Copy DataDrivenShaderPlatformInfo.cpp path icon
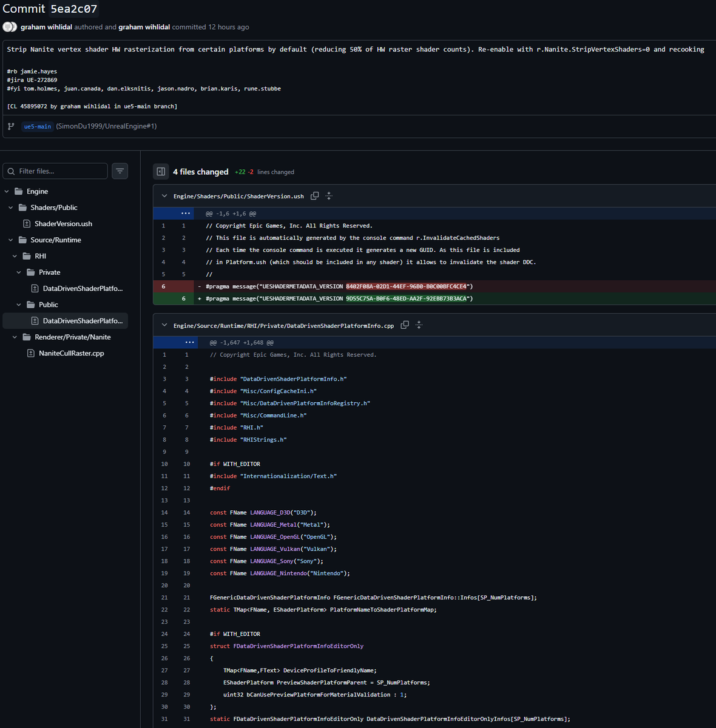716x728 pixels. point(405,325)
